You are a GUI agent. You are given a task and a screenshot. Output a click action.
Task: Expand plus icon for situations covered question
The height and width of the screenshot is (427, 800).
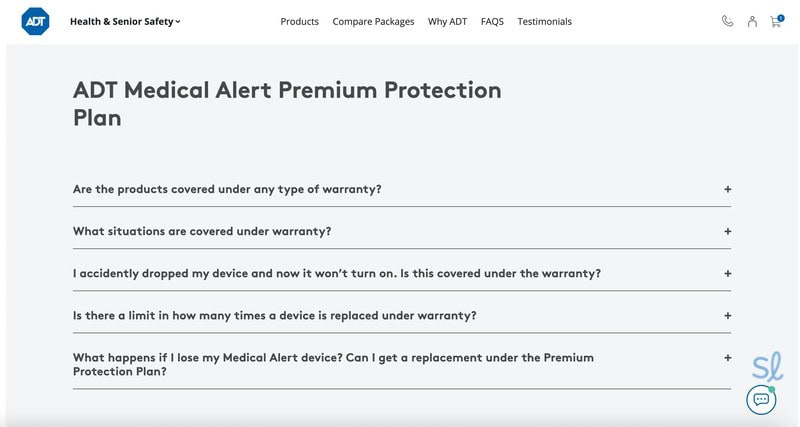tap(728, 231)
